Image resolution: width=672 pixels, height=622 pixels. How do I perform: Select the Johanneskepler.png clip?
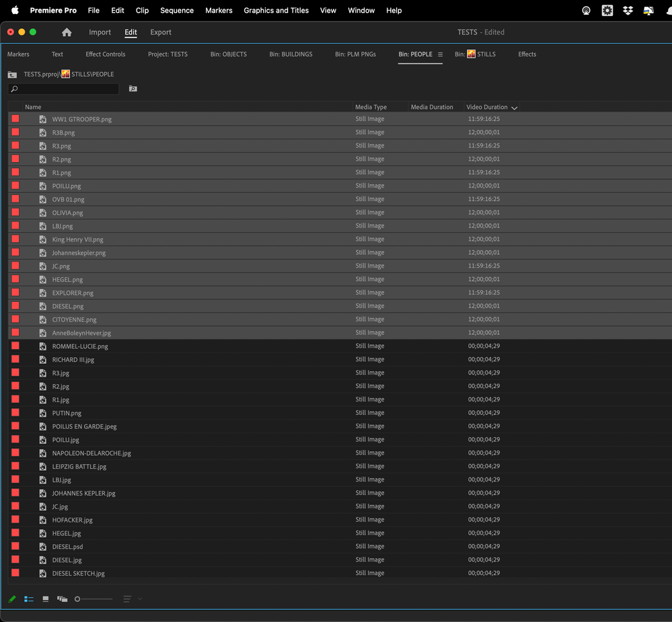coord(79,253)
